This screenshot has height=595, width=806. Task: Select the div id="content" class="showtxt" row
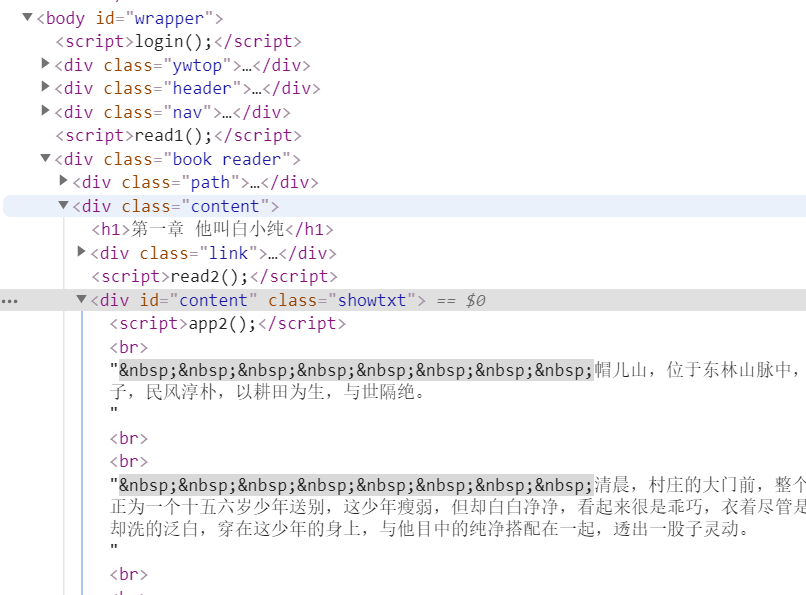tap(403, 300)
